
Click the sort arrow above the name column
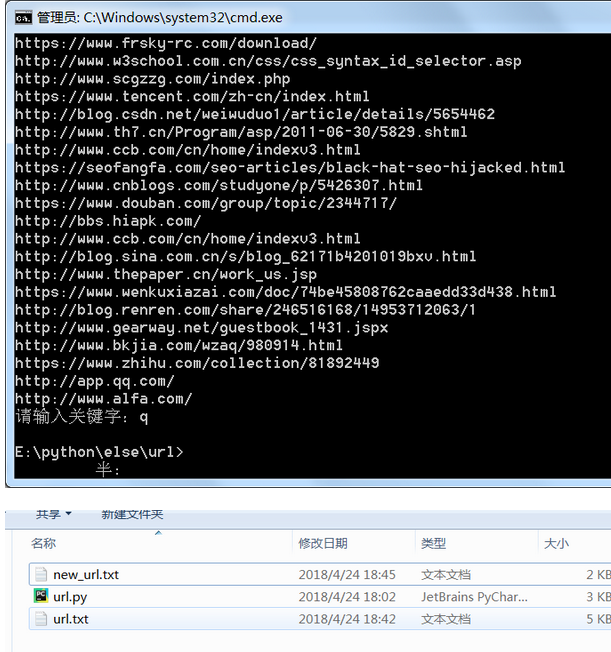click(158, 533)
